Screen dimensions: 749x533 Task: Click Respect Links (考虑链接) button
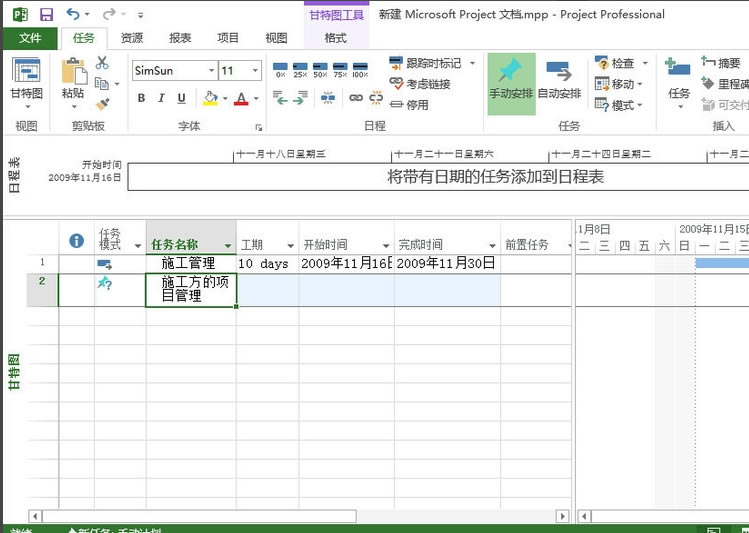420,84
